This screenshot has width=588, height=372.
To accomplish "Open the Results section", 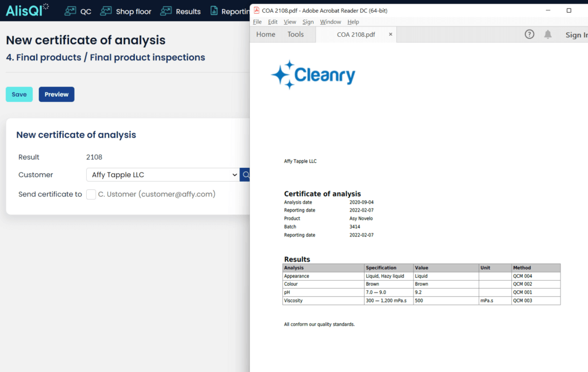I will point(188,11).
